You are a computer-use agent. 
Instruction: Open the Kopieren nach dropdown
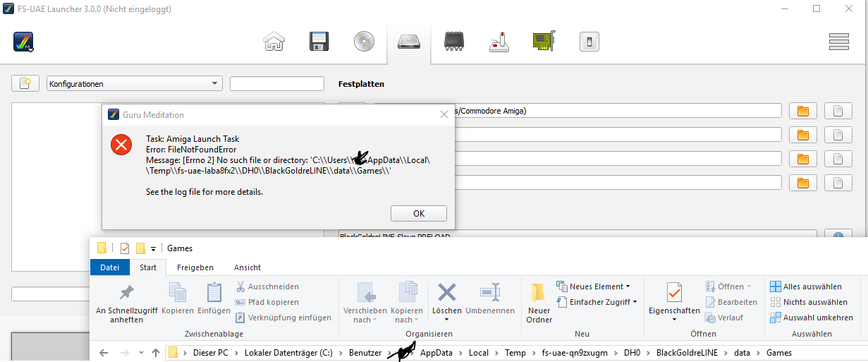407,303
